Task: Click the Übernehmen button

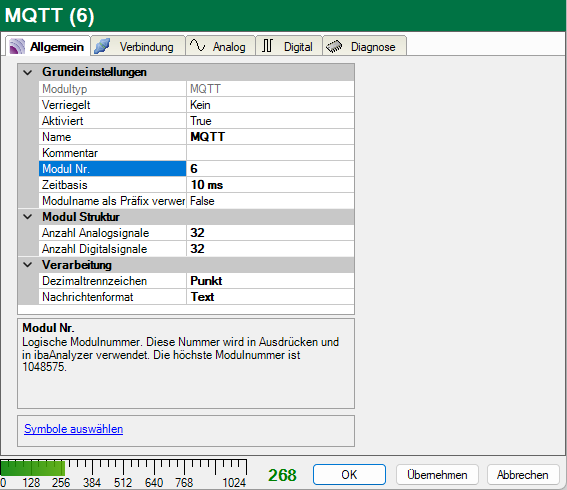Action: (437, 474)
